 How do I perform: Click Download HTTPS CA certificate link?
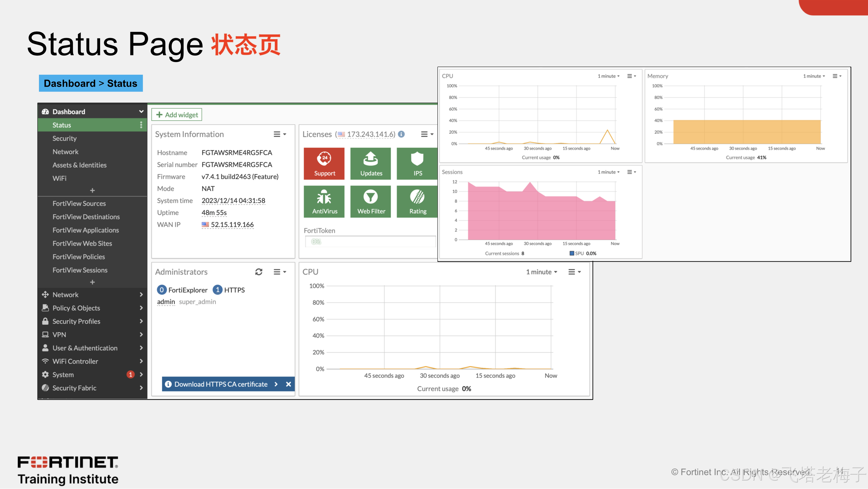point(221,384)
